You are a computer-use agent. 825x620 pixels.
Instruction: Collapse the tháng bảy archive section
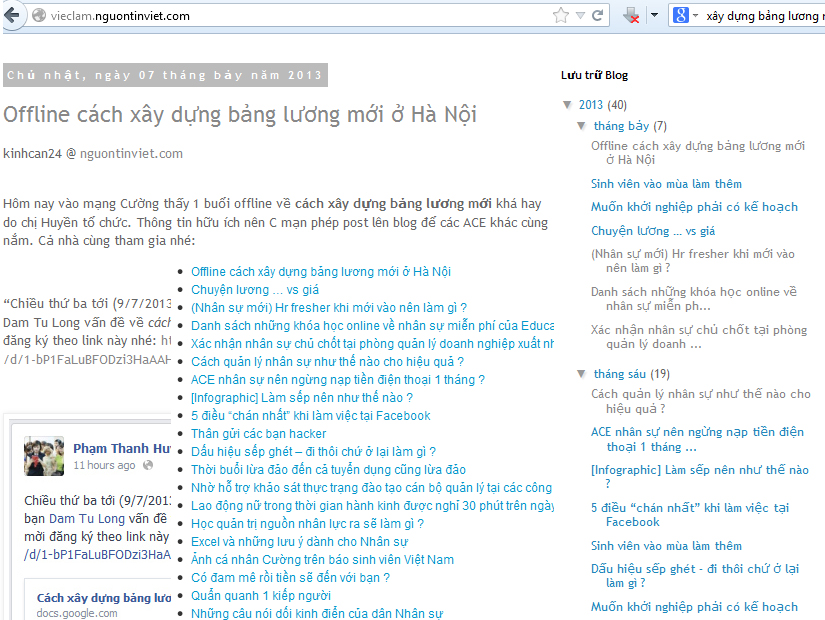[582, 126]
